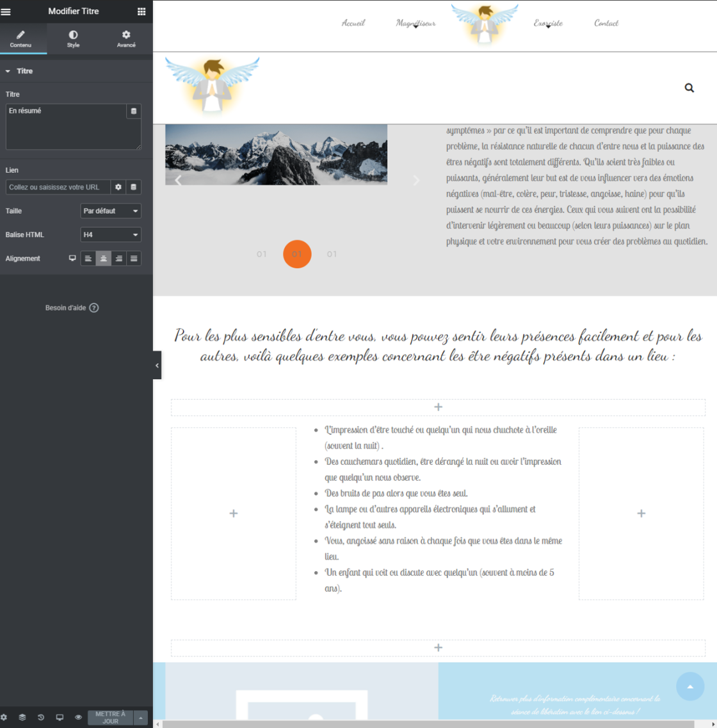Open link options gear icon
The height and width of the screenshot is (728, 717).
point(118,187)
